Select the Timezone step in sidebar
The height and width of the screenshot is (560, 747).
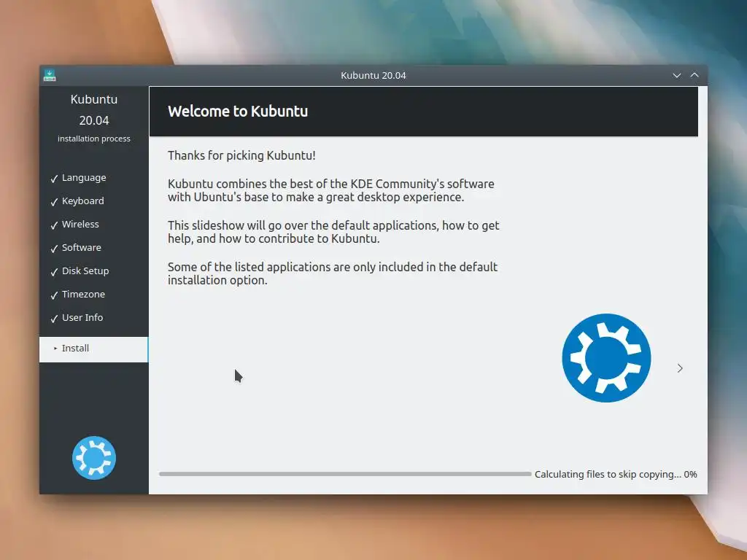click(83, 295)
